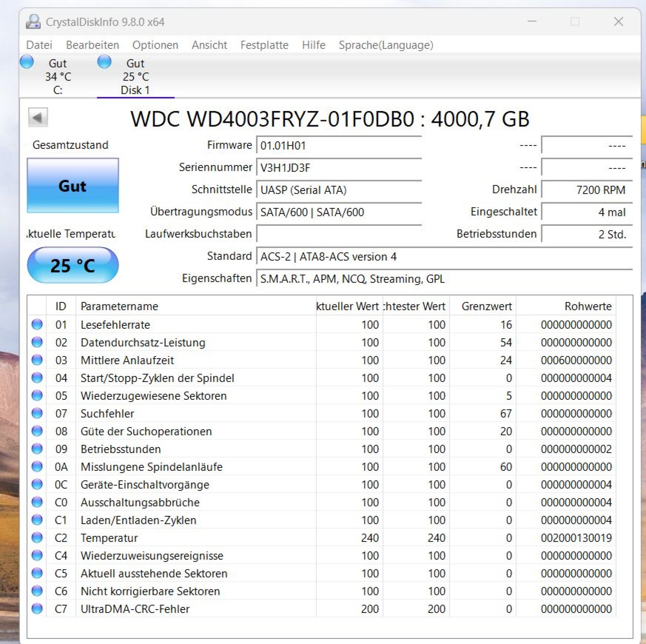Click the Parametername column header
The height and width of the screenshot is (644, 646).
(120, 306)
